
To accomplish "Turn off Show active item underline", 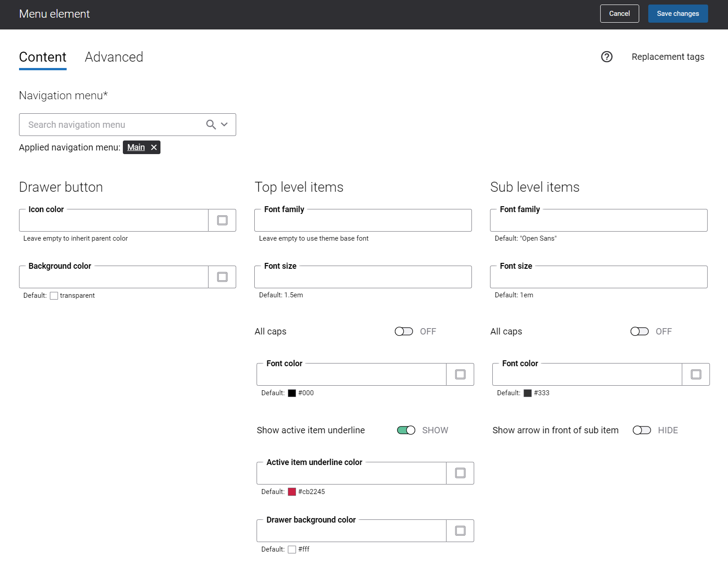I will 406,430.
